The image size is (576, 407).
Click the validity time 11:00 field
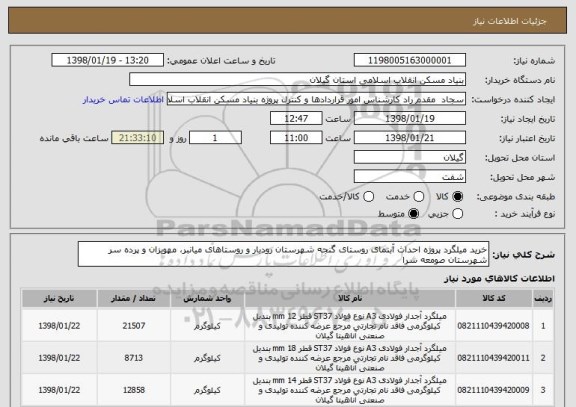tap(296, 138)
